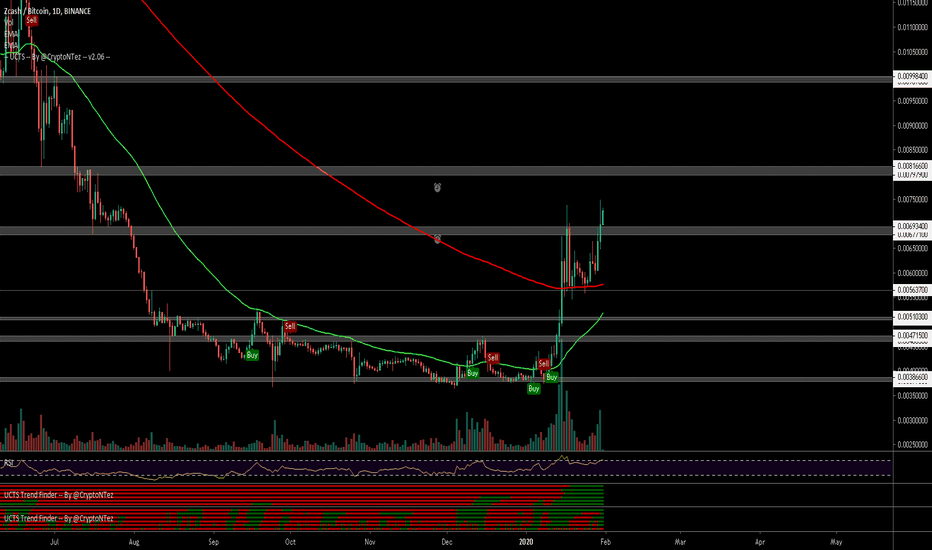932x550 pixels.
Task: Click the Sell signal label in early January
Action: click(x=543, y=364)
